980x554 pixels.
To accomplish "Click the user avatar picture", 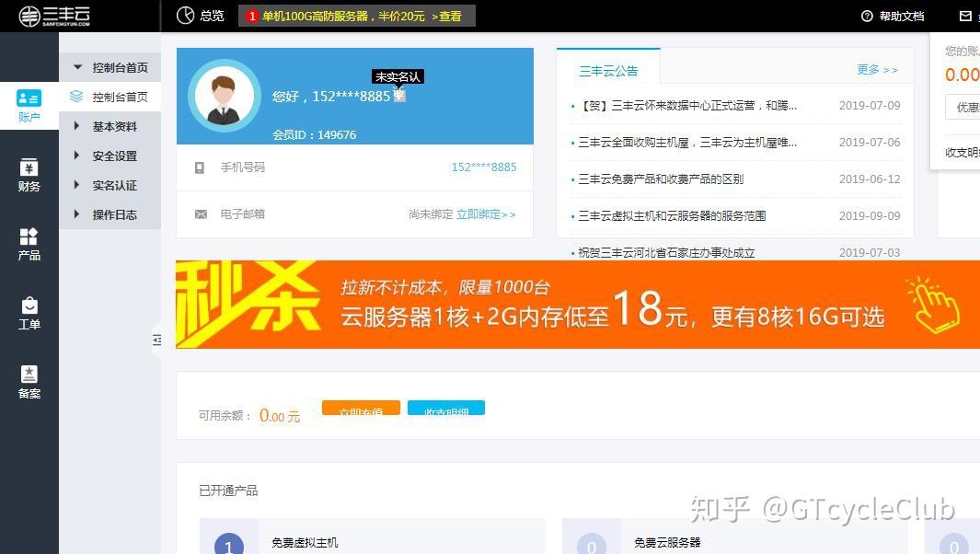I will (224, 96).
